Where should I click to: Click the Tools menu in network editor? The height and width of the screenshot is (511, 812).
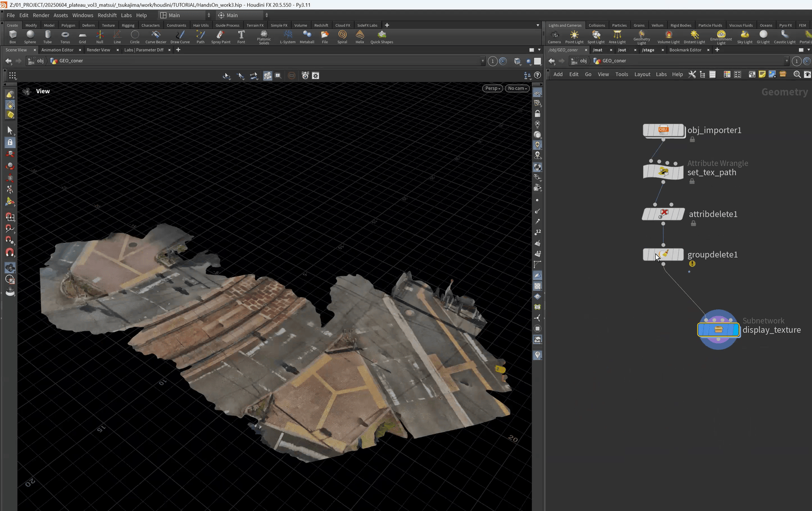pos(621,74)
